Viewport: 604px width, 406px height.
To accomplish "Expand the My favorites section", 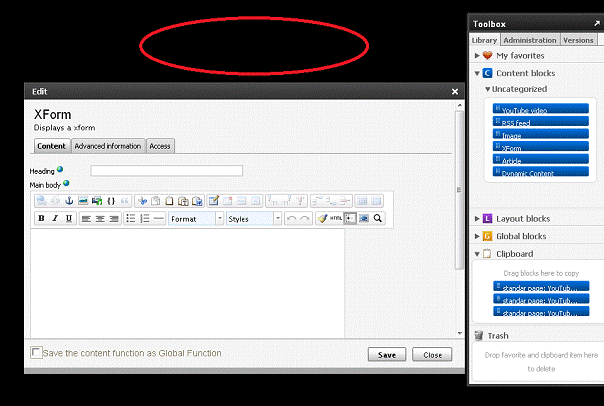I will [478, 56].
